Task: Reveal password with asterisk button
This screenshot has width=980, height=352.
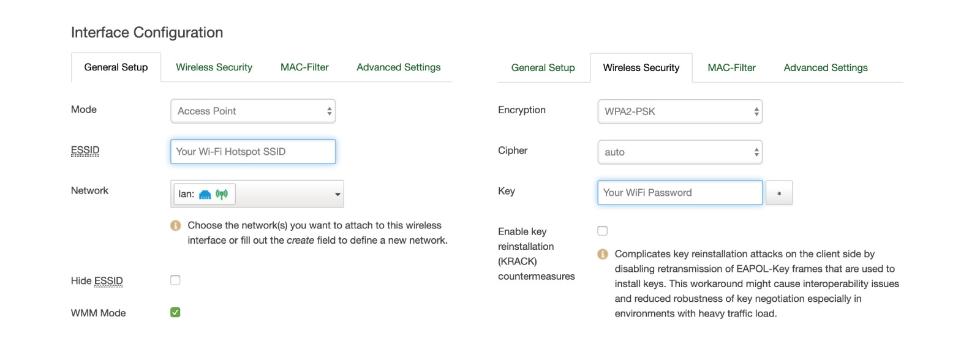Action: (779, 193)
